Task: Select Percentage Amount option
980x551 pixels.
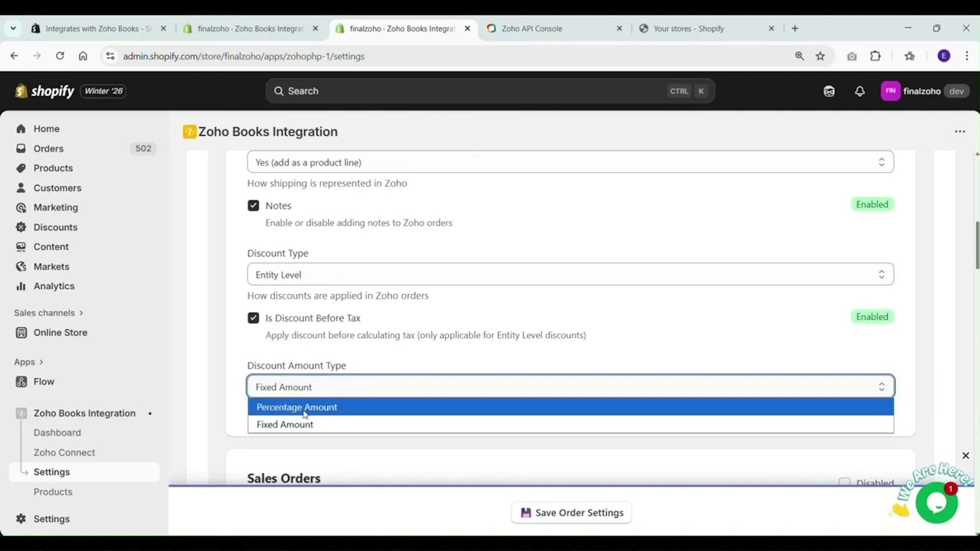Action: point(570,407)
